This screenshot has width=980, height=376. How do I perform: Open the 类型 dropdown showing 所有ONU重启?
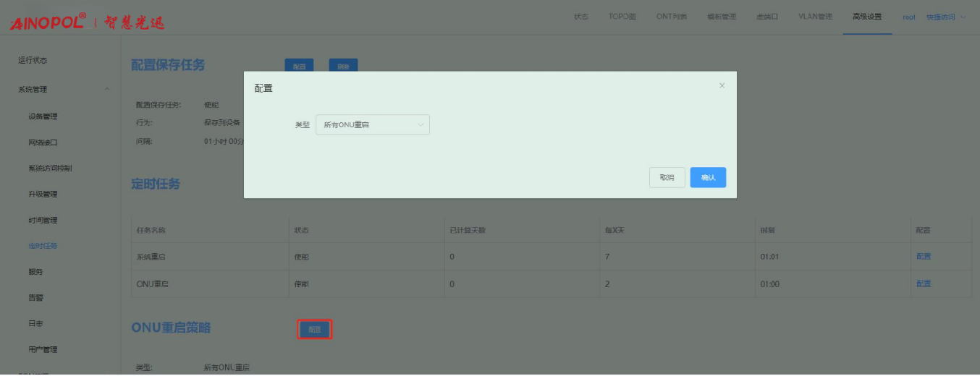coord(373,125)
